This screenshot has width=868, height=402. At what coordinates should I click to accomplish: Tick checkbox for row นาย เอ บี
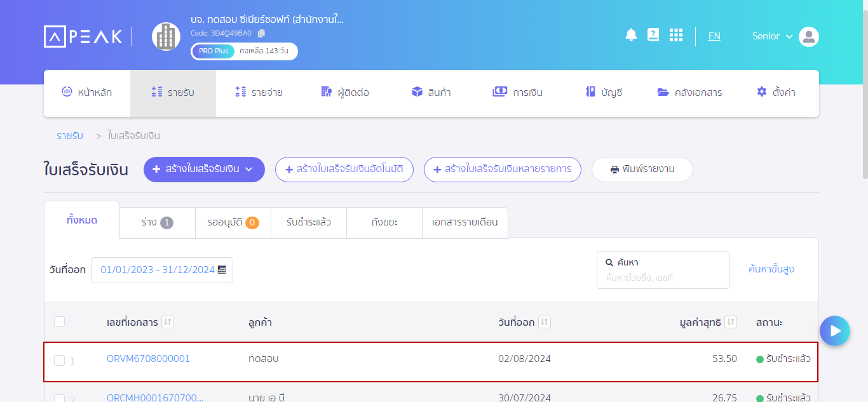tap(59, 398)
